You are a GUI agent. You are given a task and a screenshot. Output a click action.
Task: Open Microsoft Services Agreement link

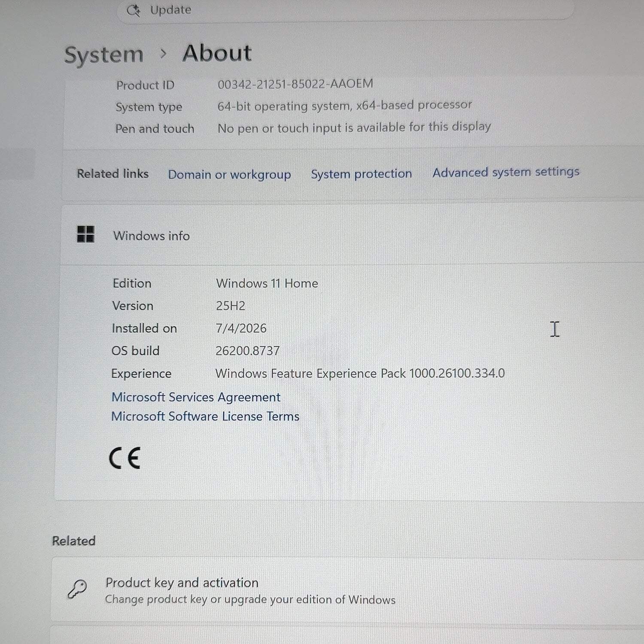(x=196, y=397)
